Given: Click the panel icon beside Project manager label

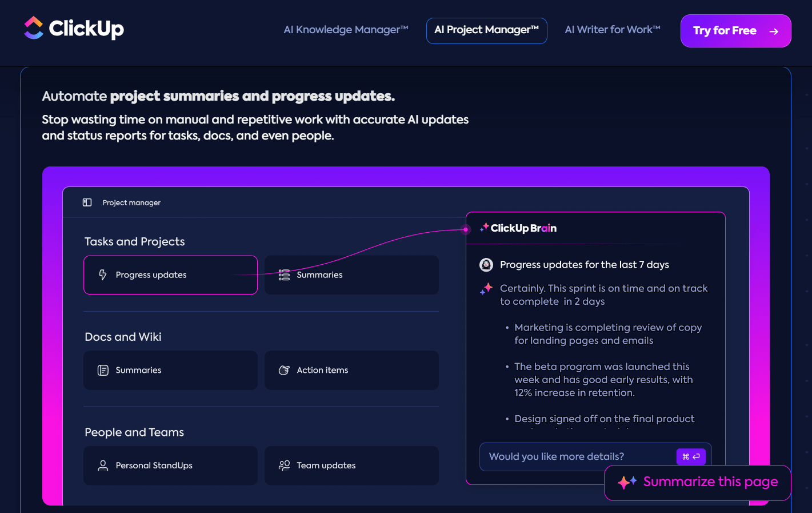Looking at the screenshot, I should click(87, 202).
